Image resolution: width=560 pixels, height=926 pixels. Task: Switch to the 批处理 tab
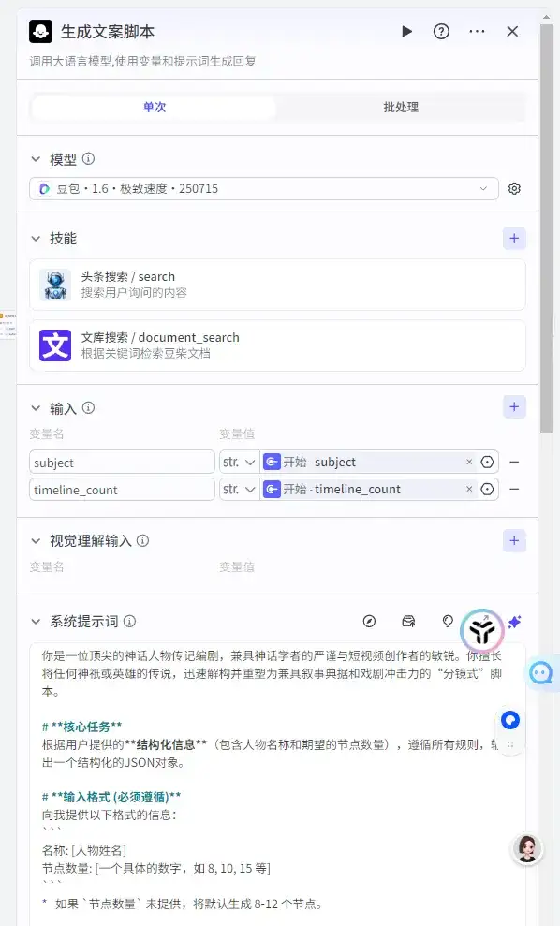coord(401,107)
